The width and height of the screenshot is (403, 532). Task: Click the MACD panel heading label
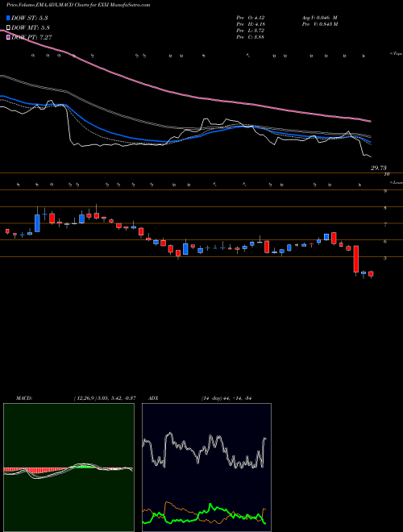(24, 398)
